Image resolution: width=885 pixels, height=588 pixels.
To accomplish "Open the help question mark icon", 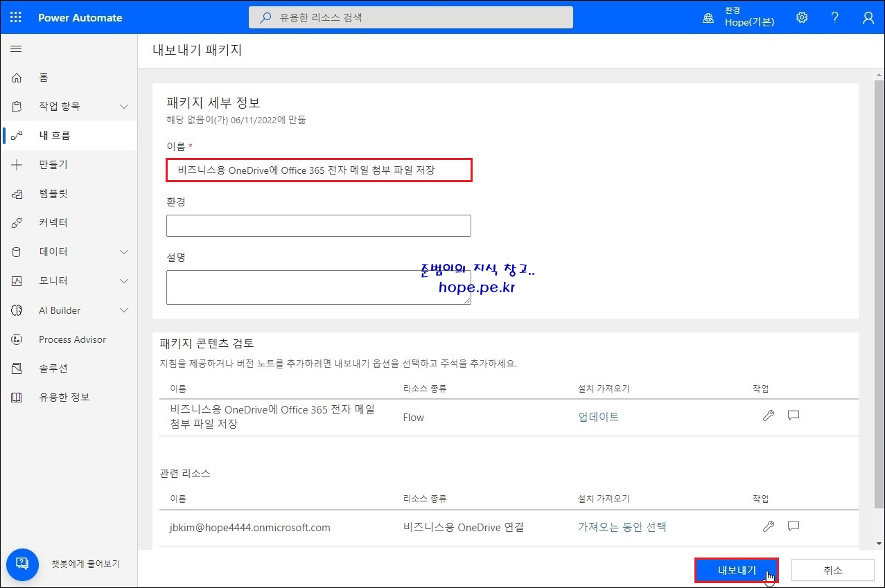I will (x=835, y=18).
